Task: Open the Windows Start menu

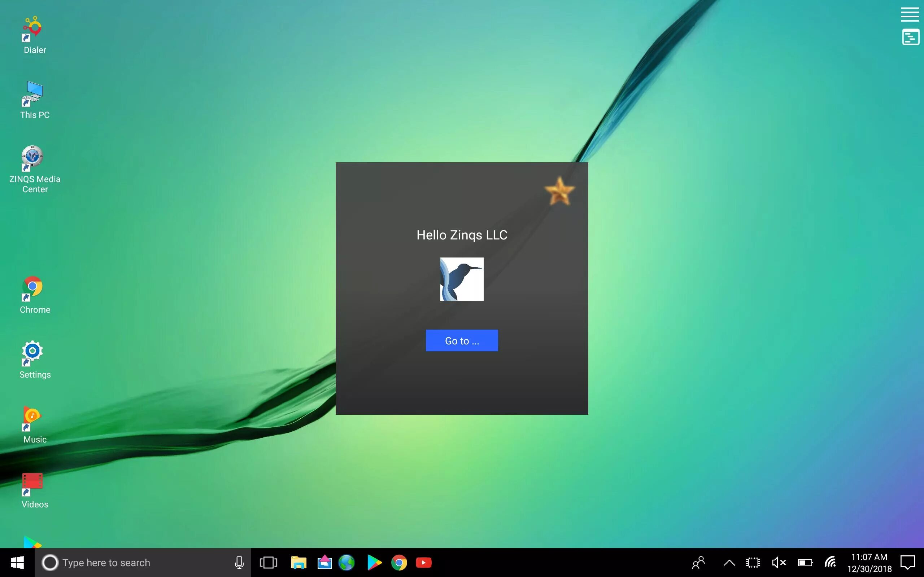Action: [x=17, y=563]
